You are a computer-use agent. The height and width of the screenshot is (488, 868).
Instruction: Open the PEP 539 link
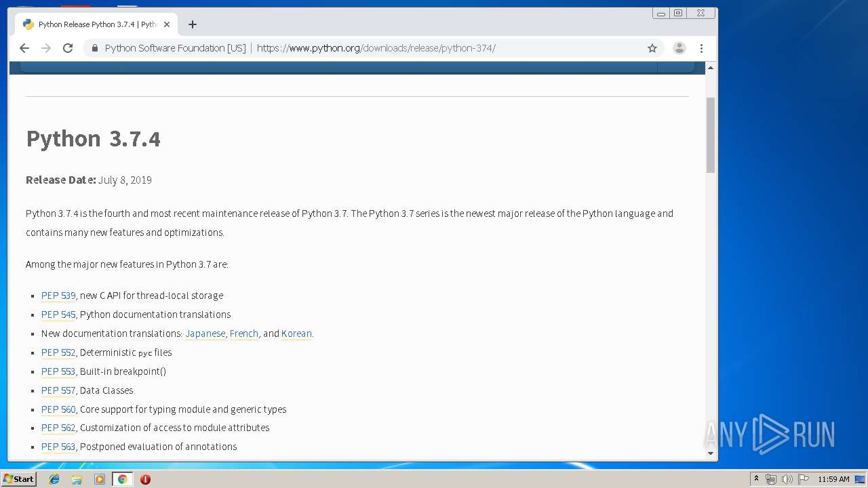coord(58,296)
